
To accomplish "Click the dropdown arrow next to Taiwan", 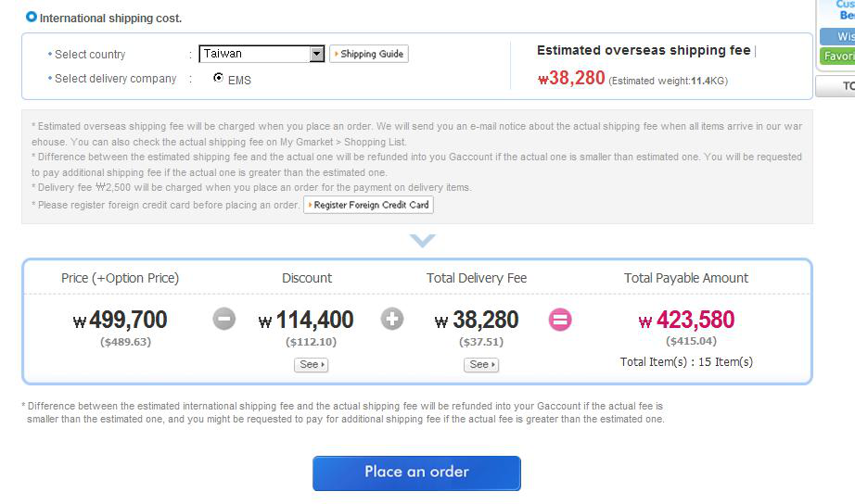I will 316,54.
